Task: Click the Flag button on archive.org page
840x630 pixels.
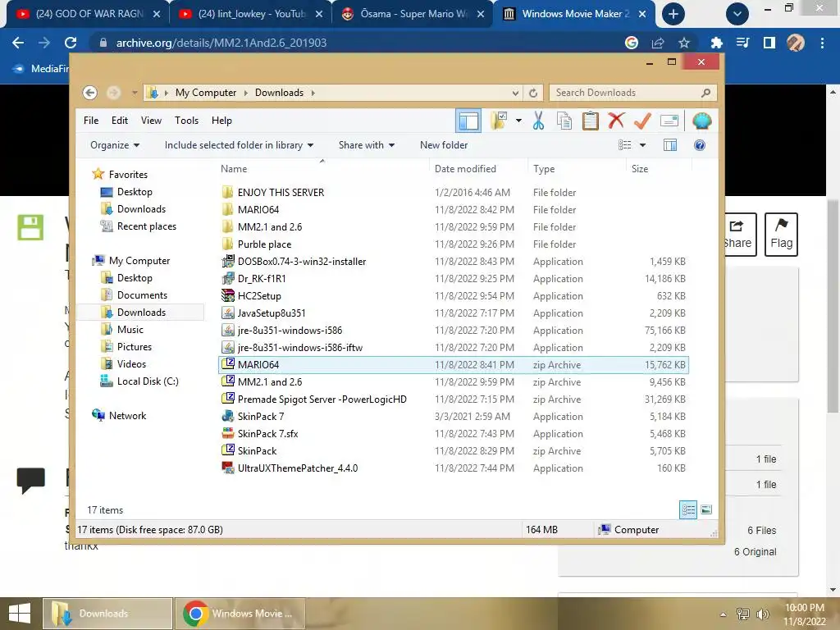Action: pyautogui.click(x=781, y=234)
